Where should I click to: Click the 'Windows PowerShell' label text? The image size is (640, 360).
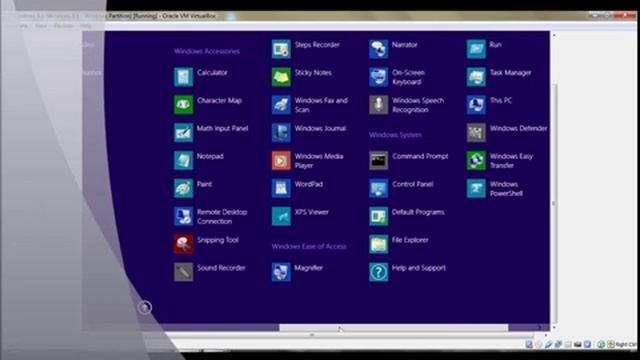506,189
